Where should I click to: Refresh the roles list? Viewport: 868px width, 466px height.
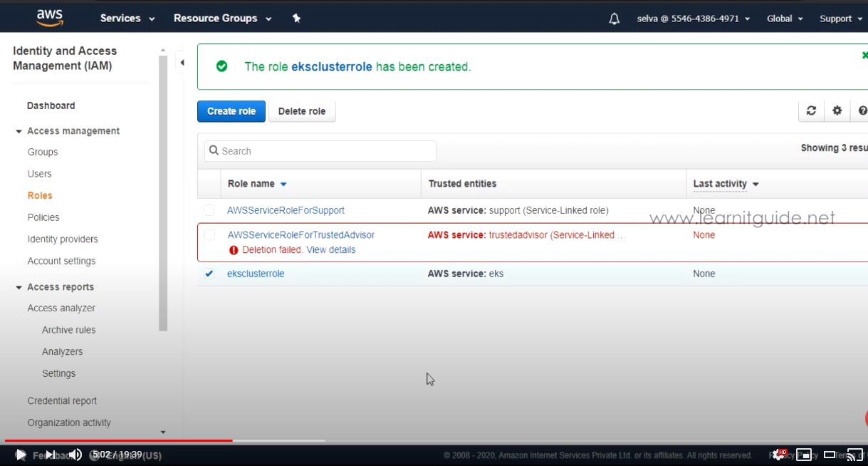click(x=811, y=110)
